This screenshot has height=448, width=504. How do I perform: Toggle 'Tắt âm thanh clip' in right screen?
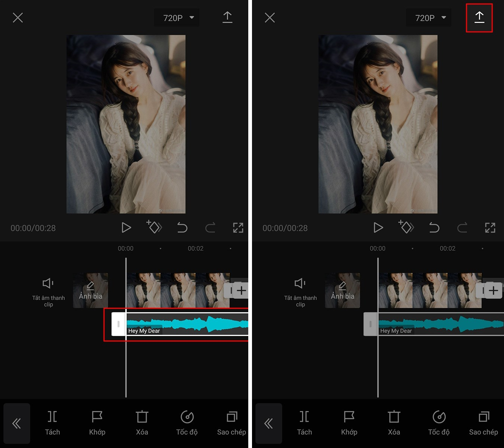point(301,292)
